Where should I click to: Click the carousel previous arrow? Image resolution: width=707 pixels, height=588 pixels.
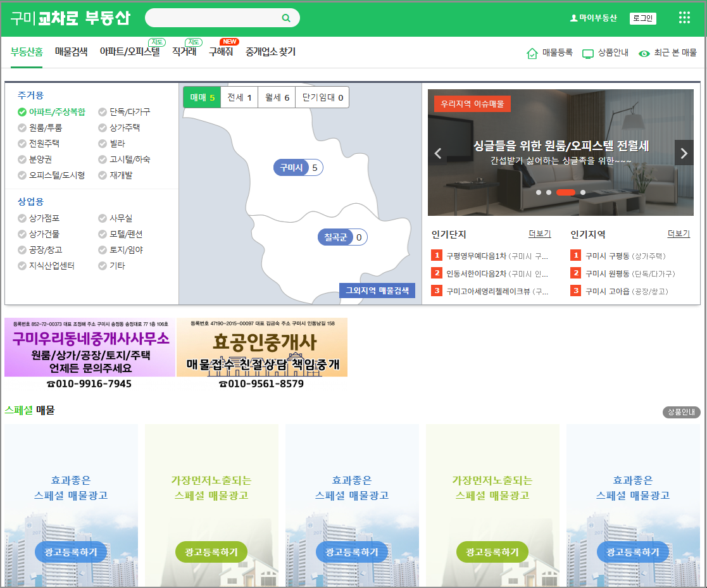tap(437, 153)
